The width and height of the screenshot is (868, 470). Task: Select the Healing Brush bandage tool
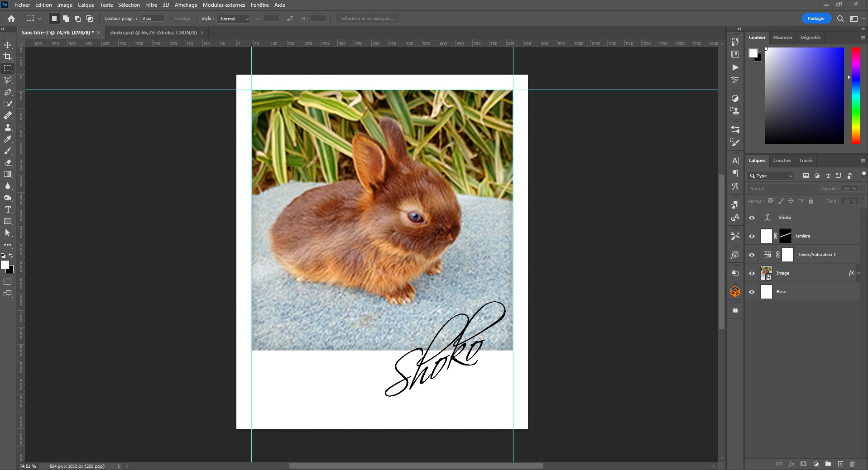point(8,116)
